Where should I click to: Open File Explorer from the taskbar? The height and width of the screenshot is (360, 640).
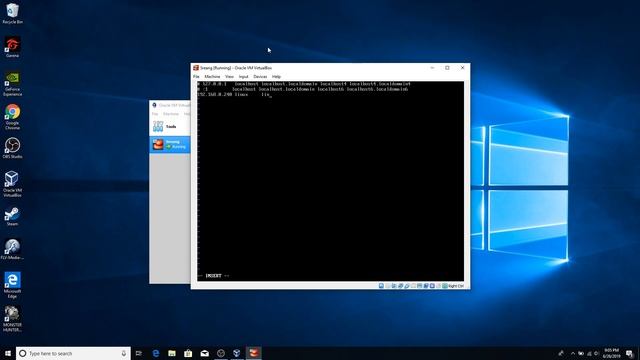tap(172, 353)
